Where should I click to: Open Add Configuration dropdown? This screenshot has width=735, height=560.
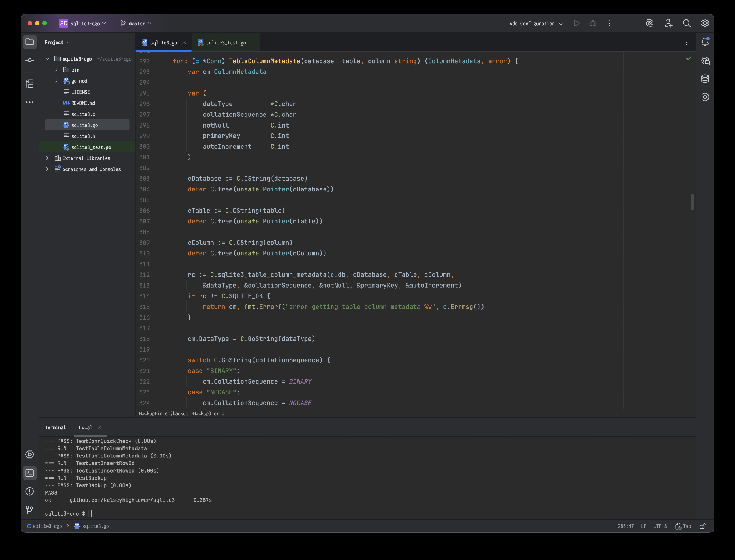click(536, 24)
